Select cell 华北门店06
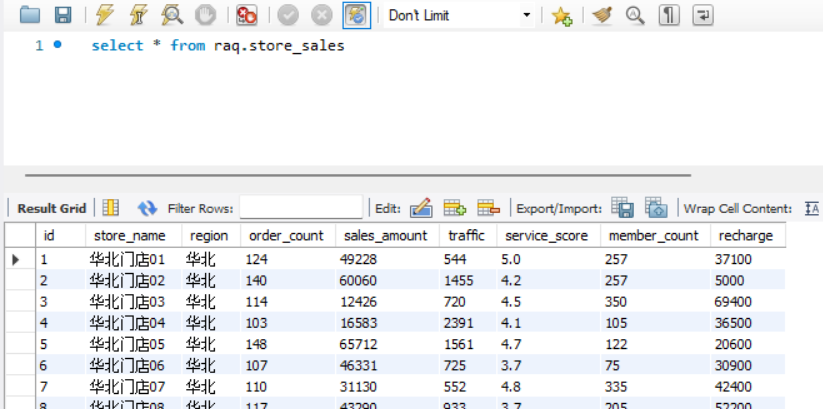This screenshot has width=823, height=409. (x=133, y=365)
